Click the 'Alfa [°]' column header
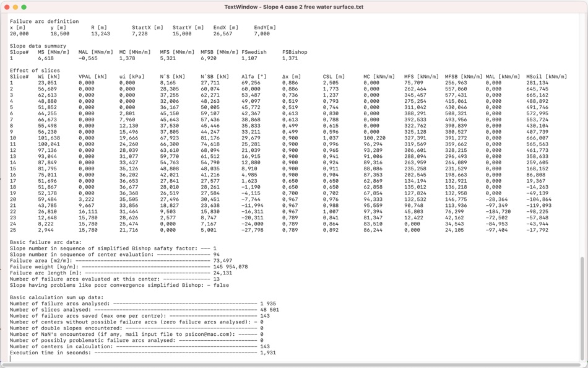The height and width of the screenshot is (368, 588). pyautogui.click(x=254, y=77)
